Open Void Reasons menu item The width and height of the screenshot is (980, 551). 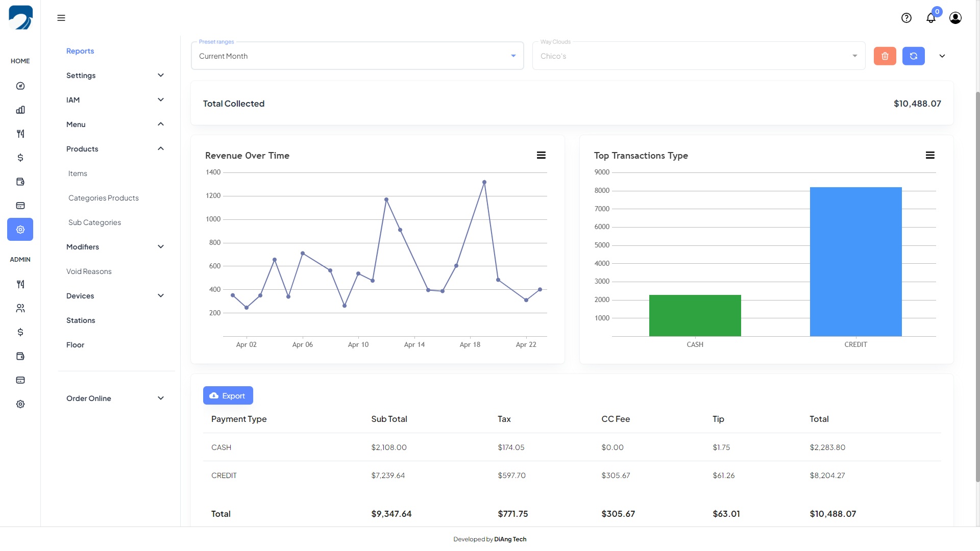(x=89, y=271)
